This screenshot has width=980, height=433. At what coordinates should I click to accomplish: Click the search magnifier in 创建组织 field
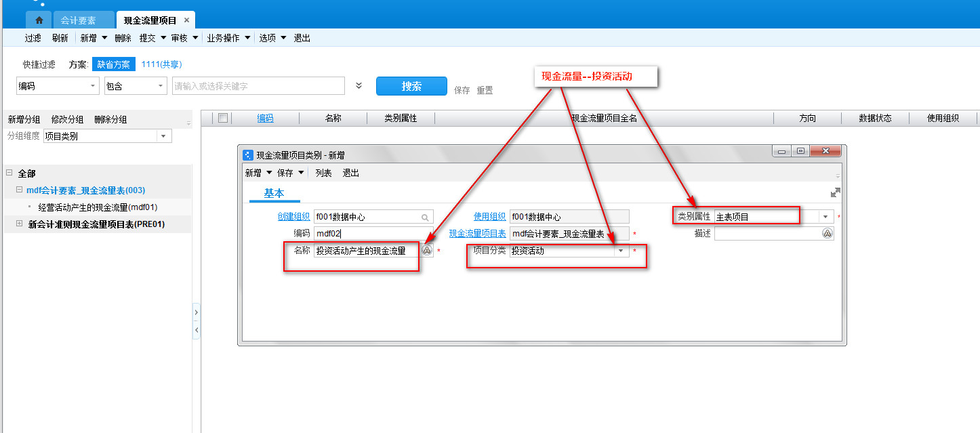pos(425,218)
